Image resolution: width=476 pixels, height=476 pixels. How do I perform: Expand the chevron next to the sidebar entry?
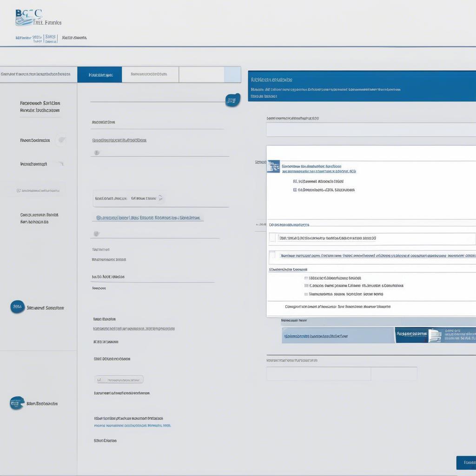61,140
